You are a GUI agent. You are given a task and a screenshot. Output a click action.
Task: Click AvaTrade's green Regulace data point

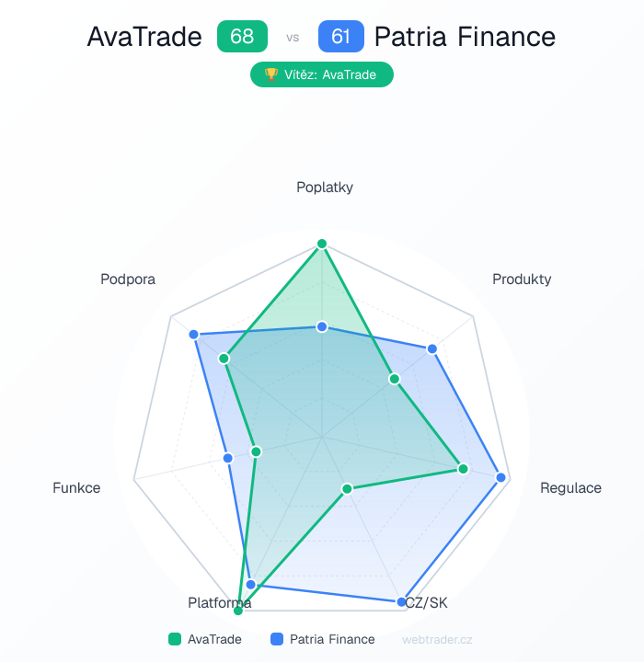(x=464, y=469)
